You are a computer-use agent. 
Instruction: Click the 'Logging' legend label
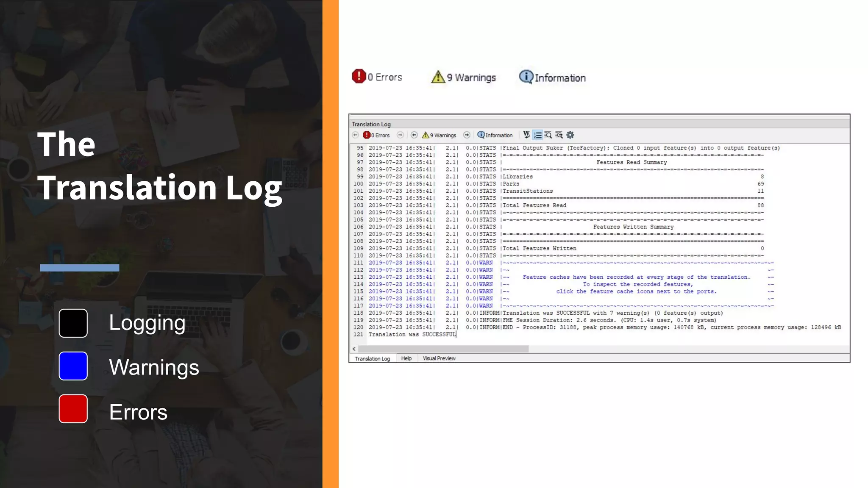pos(147,323)
